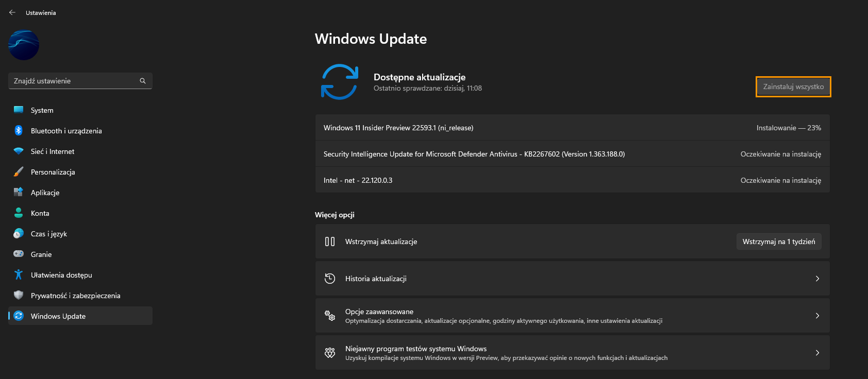Click the 'Zainstaluj wszystko' button
The width and height of the screenshot is (868, 379).
[793, 87]
